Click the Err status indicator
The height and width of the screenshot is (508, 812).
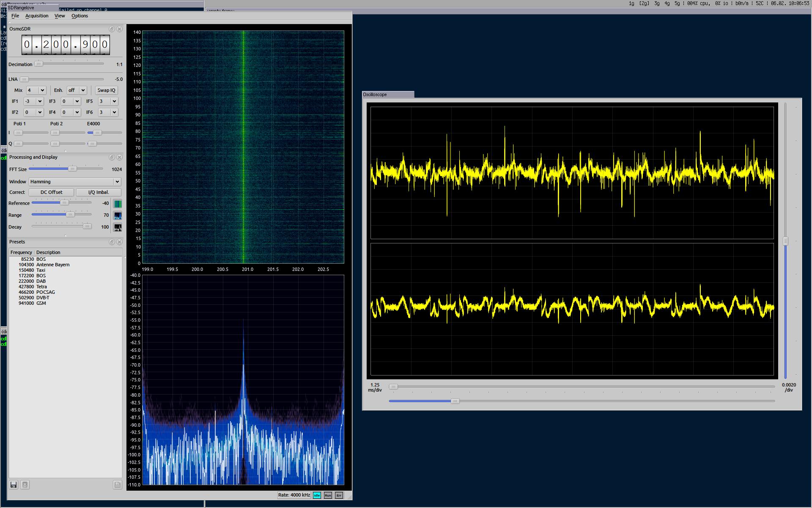tap(339, 495)
